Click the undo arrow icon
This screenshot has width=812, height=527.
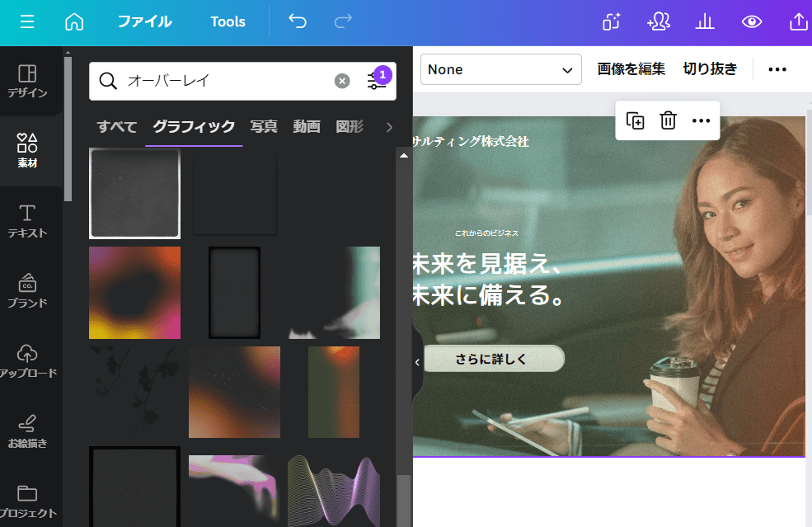tap(297, 22)
